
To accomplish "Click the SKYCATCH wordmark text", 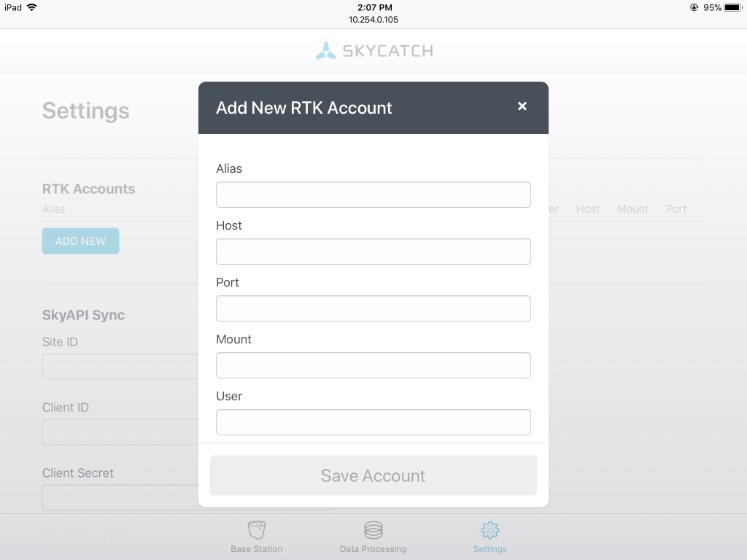I will tap(388, 51).
